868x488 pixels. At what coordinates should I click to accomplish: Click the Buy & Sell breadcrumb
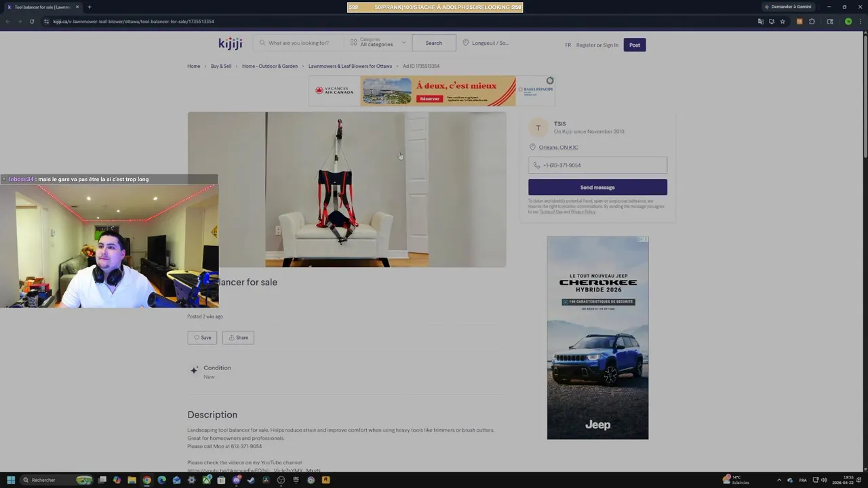point(221,66)
